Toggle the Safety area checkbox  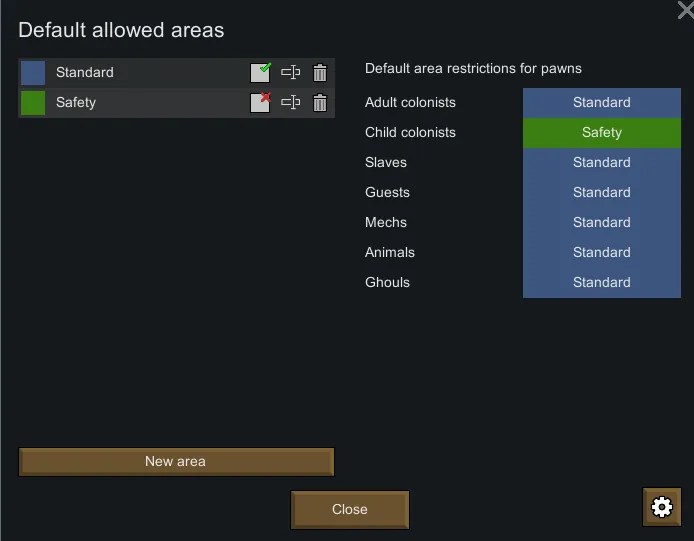[x=260, y=103]
